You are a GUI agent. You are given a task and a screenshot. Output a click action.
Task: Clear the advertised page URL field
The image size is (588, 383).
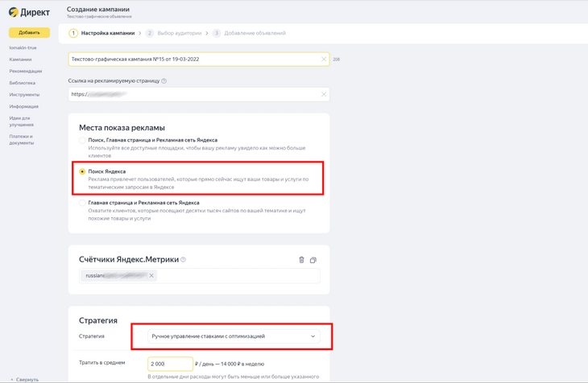click(324, 94)
